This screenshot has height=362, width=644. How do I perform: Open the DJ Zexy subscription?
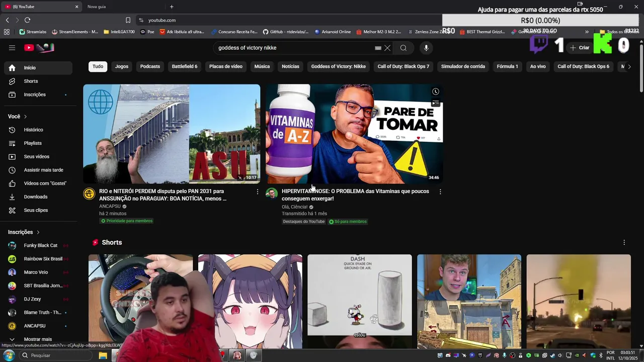(x=38, y=299)
